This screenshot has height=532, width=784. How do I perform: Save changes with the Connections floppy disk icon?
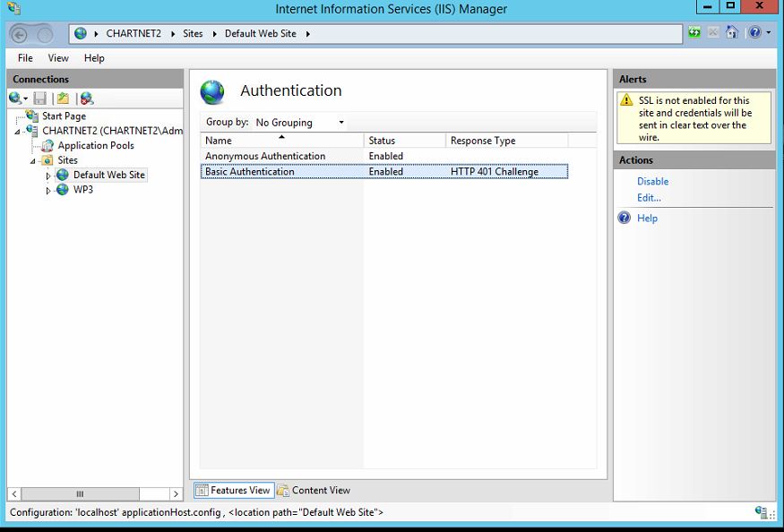[40, 99]
